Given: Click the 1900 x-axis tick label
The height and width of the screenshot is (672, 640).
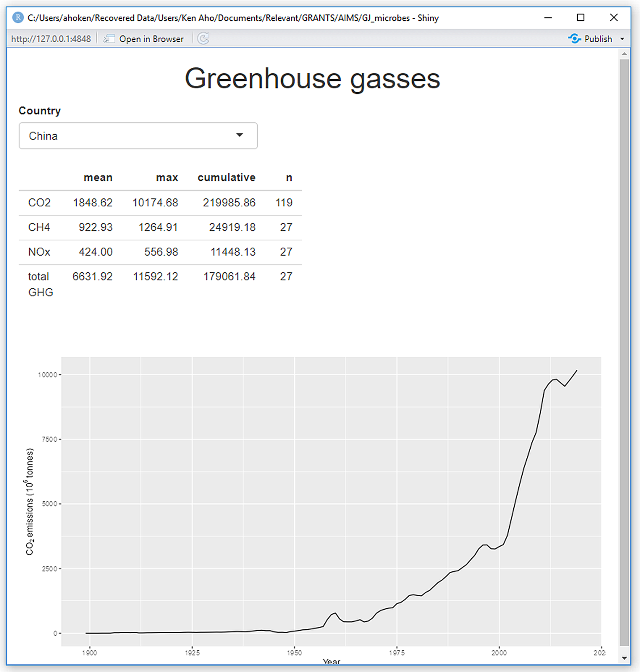Looking at the screenshot, I should [90, 653].
